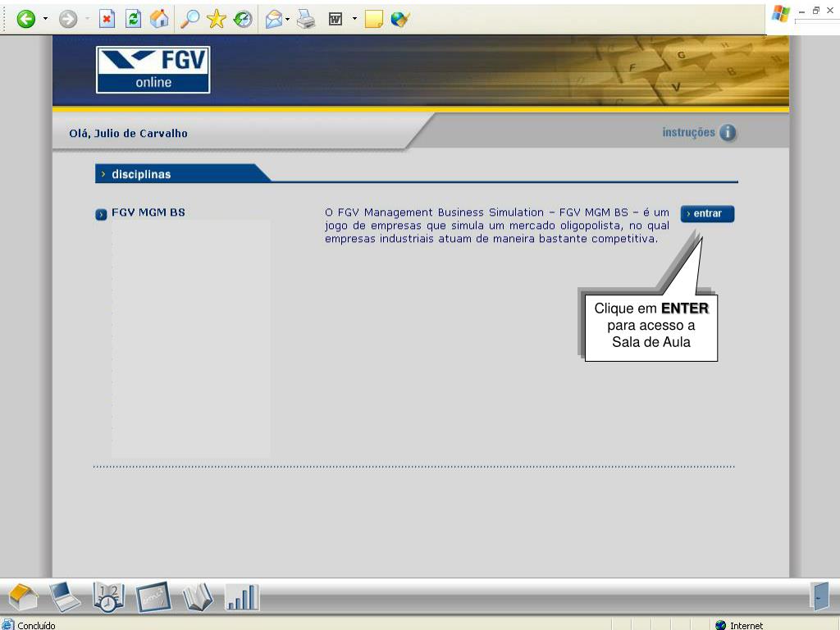Screen dimensions: 840x630
Task: Click the Internet zone globe in status bar
Action: coord(721,625)
